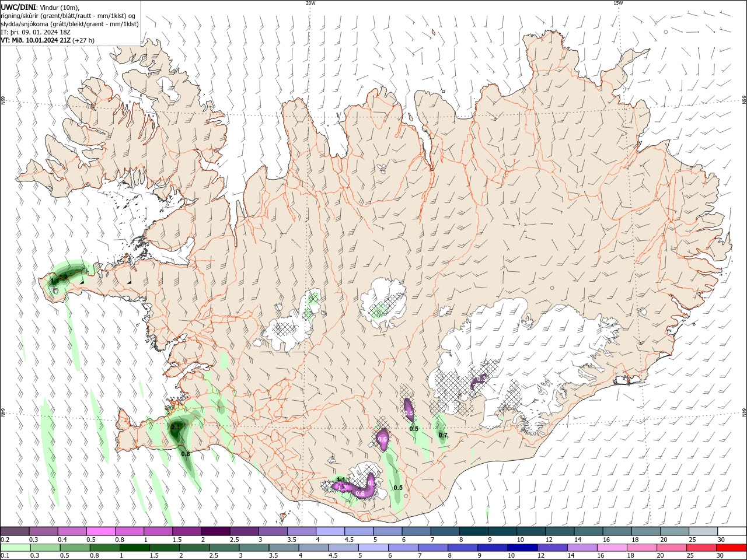Viewport: 747px width, 560px height.
Task: Pick the pale grey upper swatch 25–30
Action: tap(703, 531)
